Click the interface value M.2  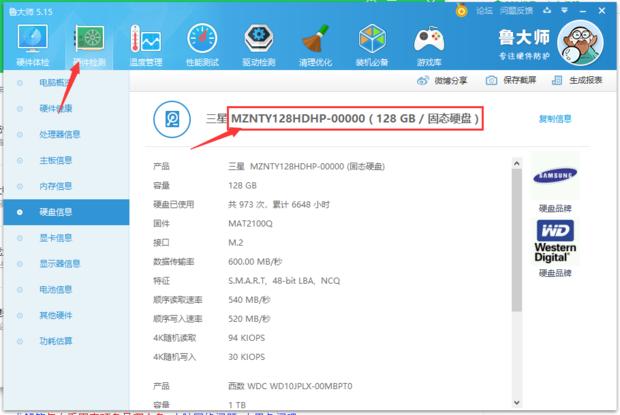coord(236,243)
